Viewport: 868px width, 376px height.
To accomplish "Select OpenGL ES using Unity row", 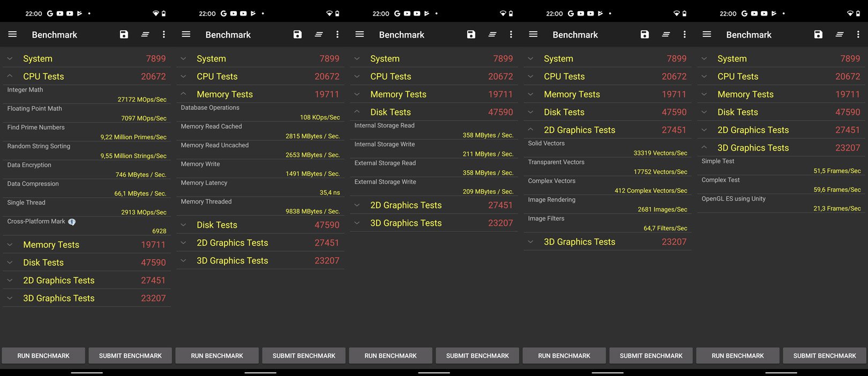I will (x=781, y=204).
